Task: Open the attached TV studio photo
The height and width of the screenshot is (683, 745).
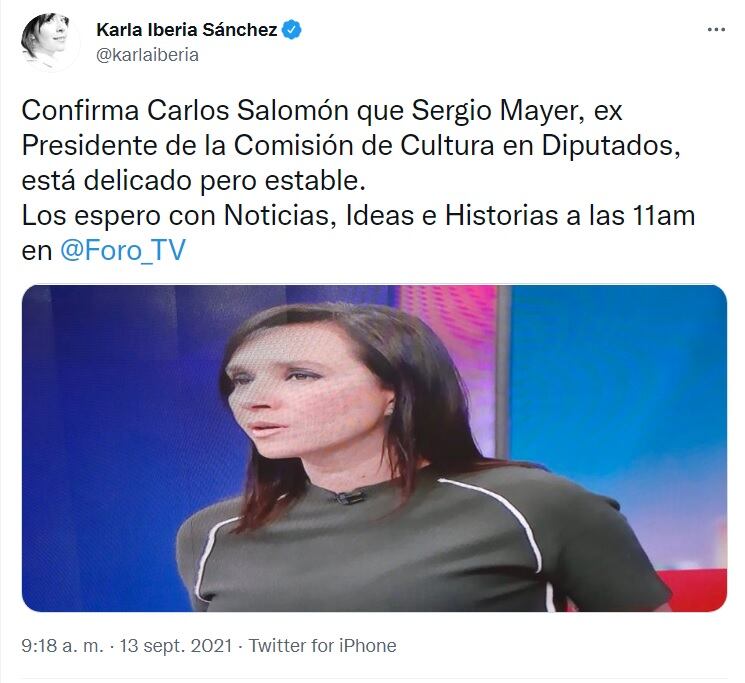Action: coord(374,448)
